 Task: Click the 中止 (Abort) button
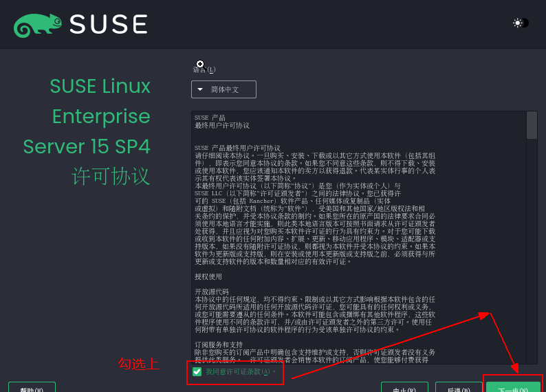coord(404,387)
